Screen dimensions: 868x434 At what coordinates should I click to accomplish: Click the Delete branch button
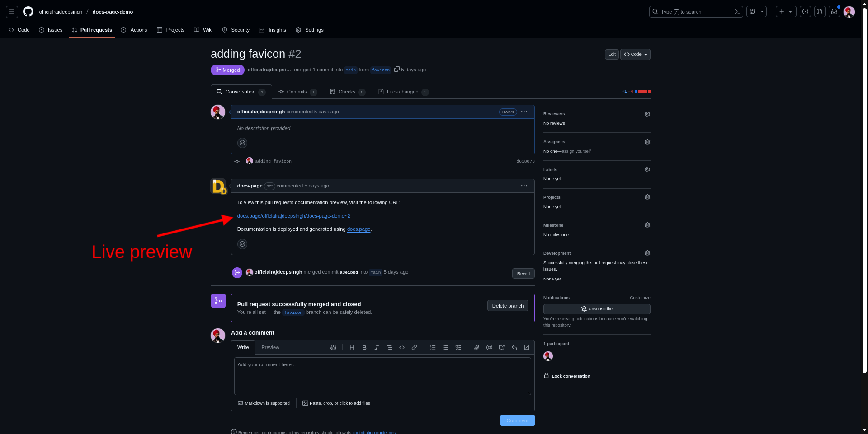[508, 306]
